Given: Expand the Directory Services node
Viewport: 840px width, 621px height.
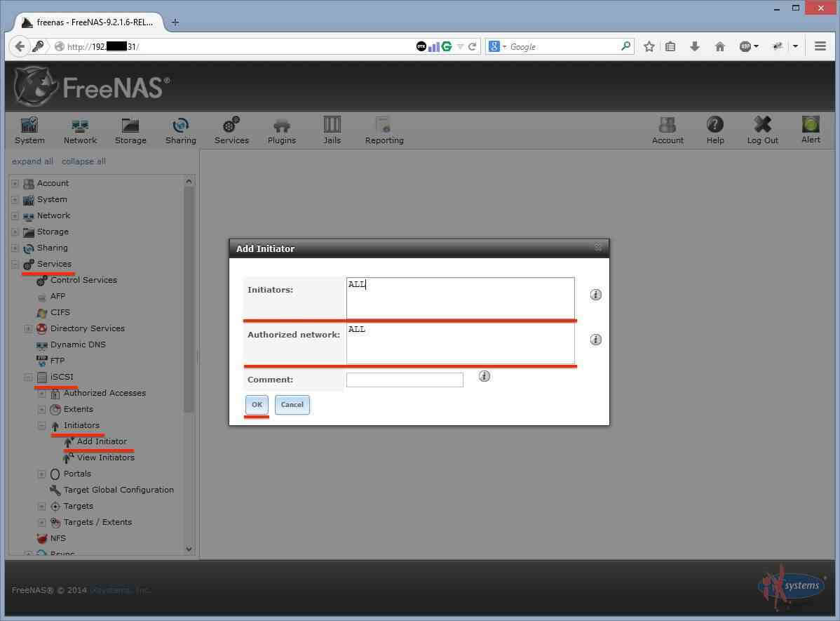Looking at the screenshot, I should click(x=28, y=328).
